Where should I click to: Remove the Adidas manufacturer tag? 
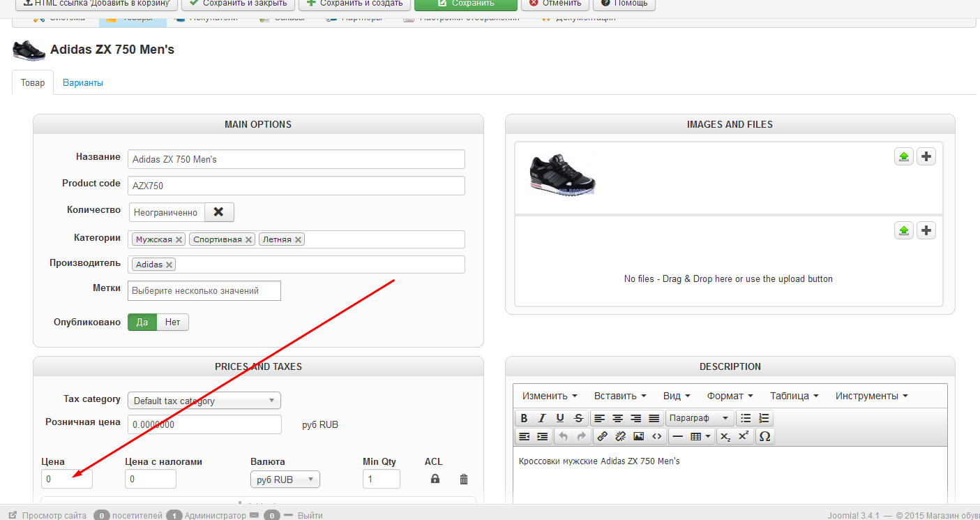coord(169,265)
